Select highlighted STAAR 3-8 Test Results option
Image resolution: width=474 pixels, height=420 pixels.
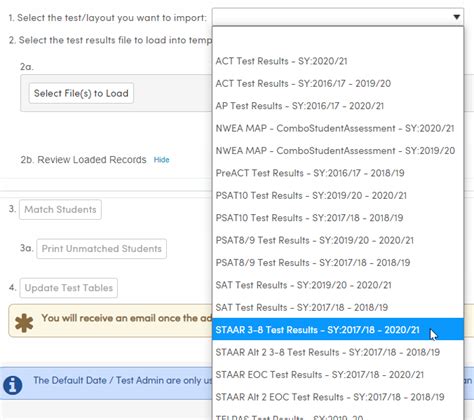click(x=338, y=330)
